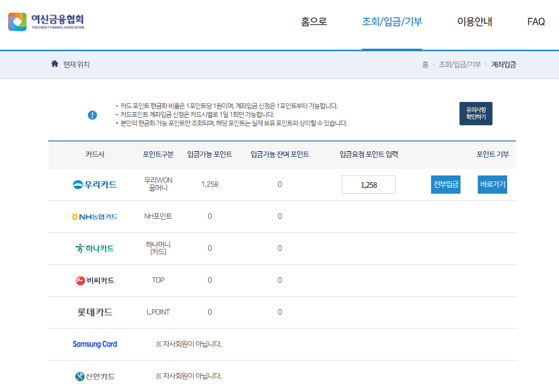559x392 pixels.
Task: Click the 롯데카드 logo
Action: [95, 312]
